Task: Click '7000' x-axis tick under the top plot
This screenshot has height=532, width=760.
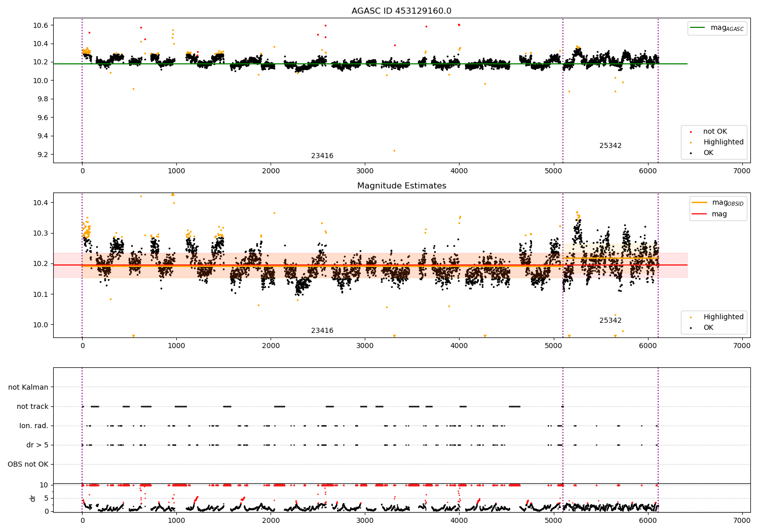Action: coord(742,171)
